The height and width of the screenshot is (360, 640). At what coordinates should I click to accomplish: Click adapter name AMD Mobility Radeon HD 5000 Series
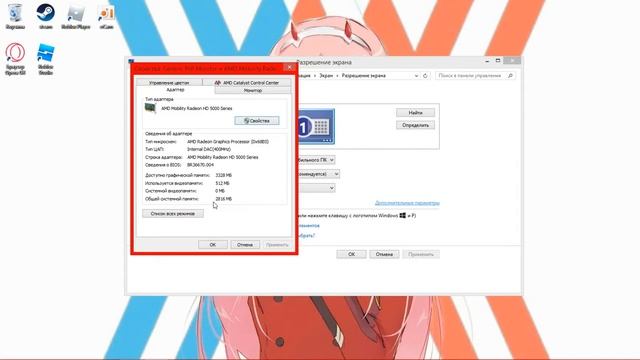point(197,109)
